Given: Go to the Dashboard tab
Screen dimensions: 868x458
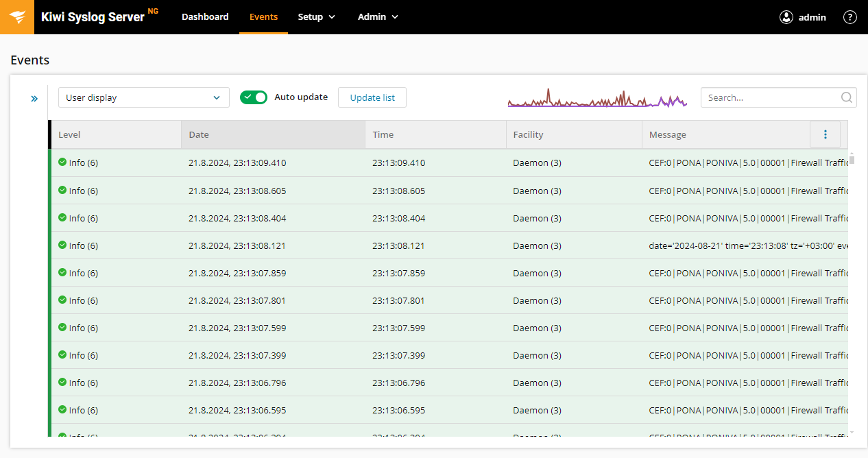Looking at the screenshot, I should [x=205, y=17].
